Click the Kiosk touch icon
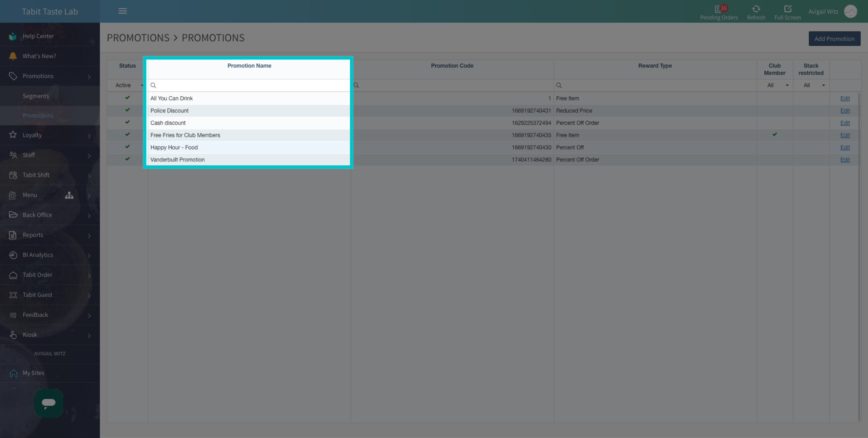The image size is (868, 438). click(x=13, y=335)
